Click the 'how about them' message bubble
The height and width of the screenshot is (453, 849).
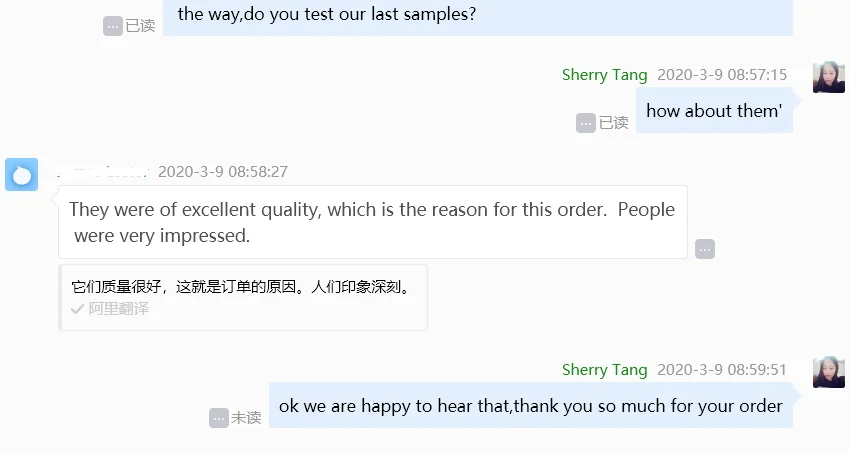coord(714,111)
